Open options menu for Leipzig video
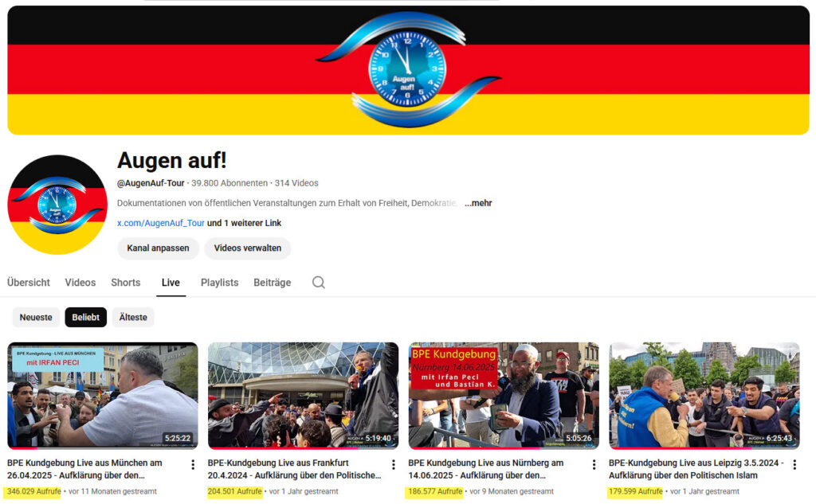This screenshot has height=504, width=816. tap(794, 464)
